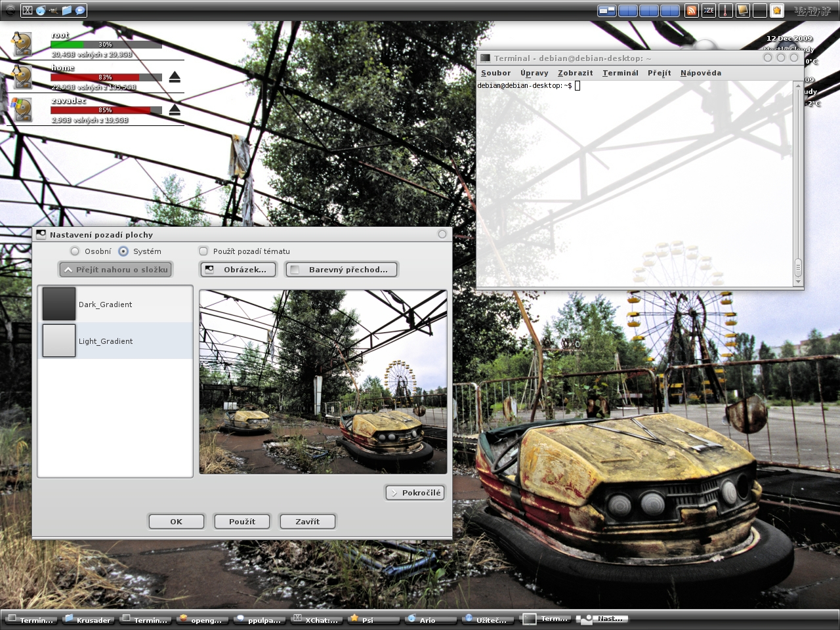This screenshot has width=840, height=630.
Task: Launch the folder icon in top launcher
Action: coord(67,10)
